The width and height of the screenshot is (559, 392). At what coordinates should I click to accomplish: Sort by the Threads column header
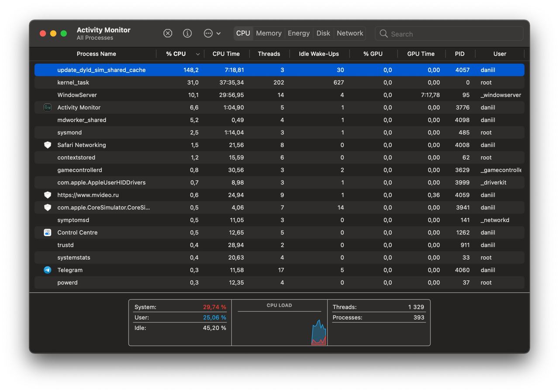pyautogui.click(x=269, y=54)
